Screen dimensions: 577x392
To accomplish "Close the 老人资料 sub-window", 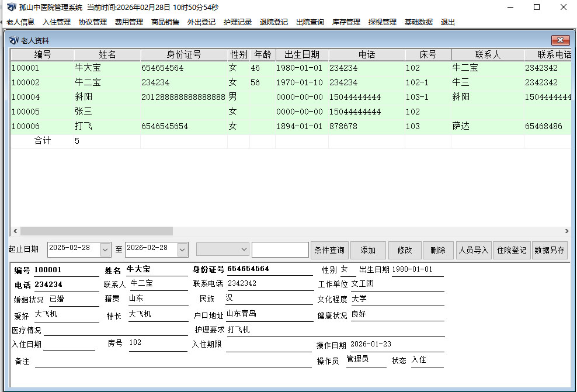I will 560,40.
